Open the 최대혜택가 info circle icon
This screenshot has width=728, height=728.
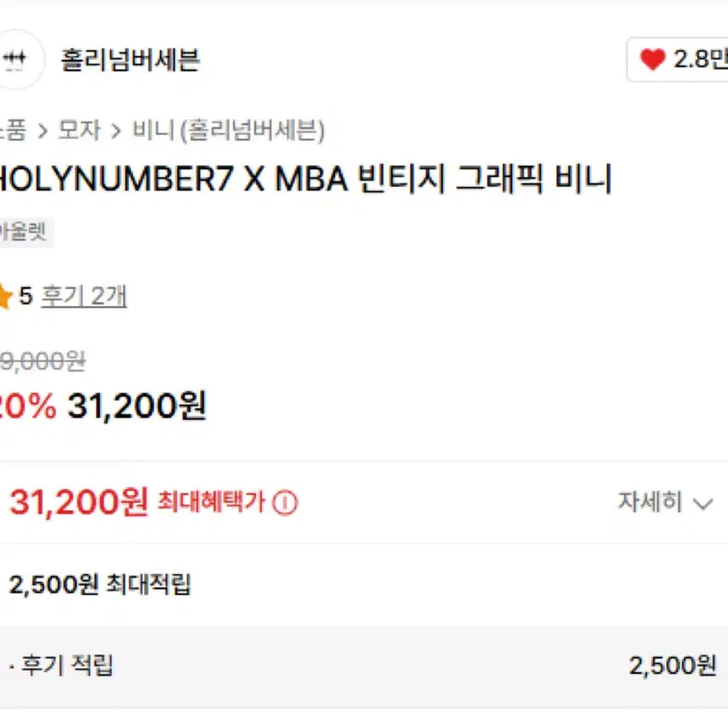tap(286, 503)
